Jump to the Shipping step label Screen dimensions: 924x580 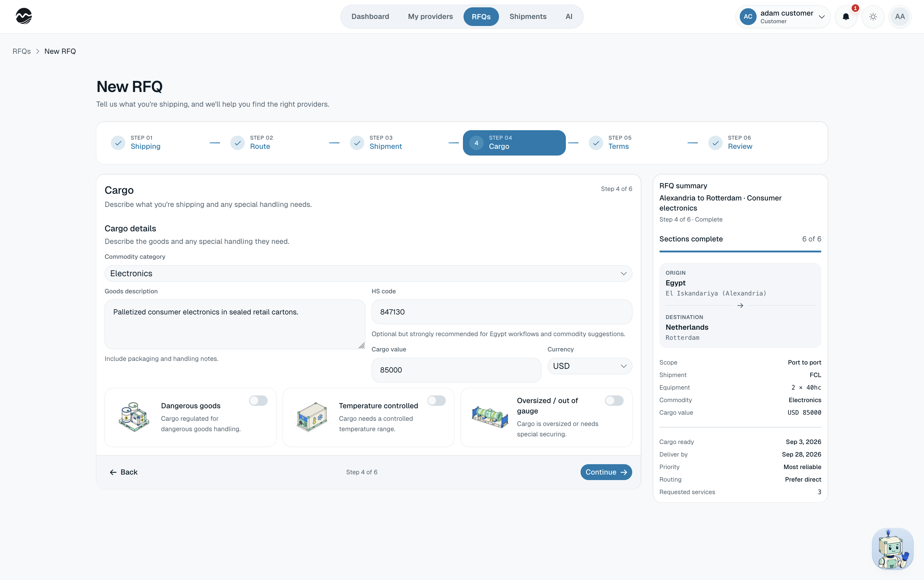click(x=145, y=147)
